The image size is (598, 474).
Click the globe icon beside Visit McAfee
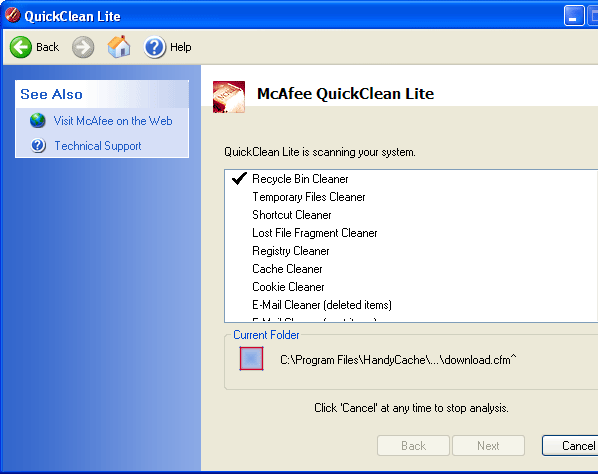(x=38, y=121)
